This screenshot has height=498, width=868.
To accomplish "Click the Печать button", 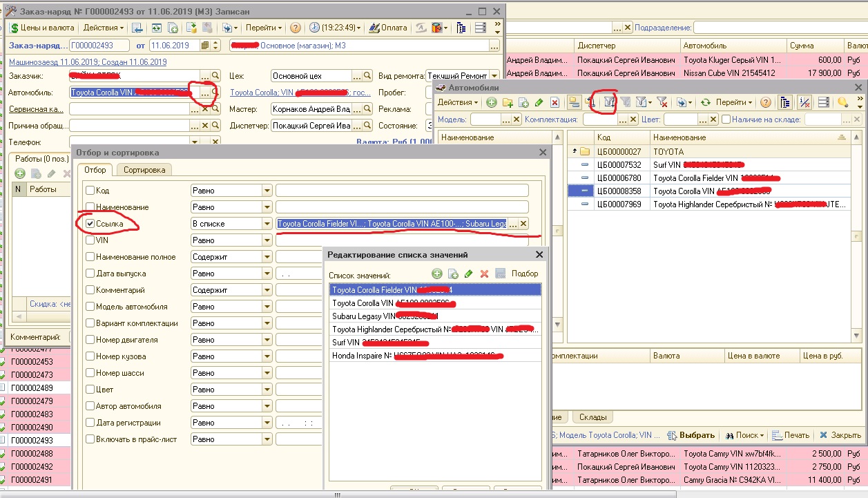I will click(791, 435).
